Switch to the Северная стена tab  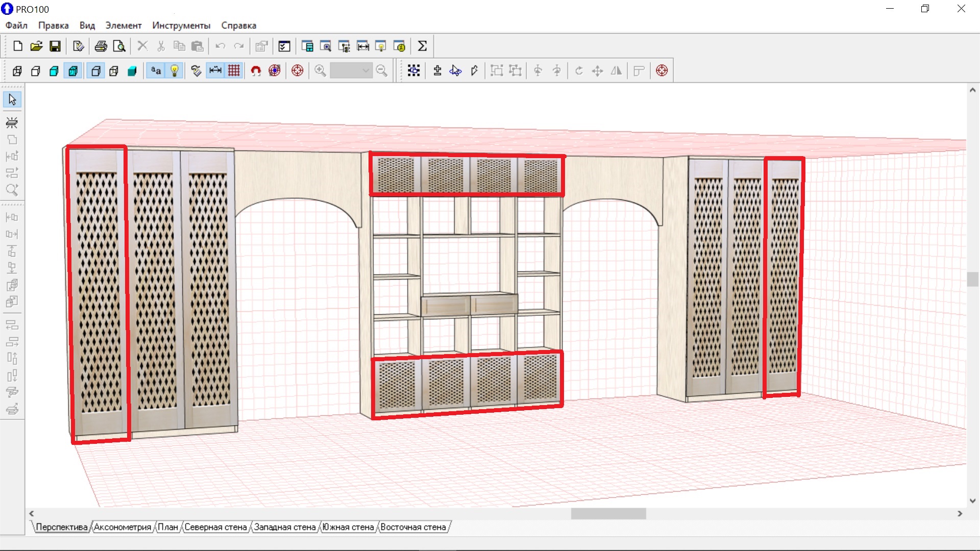pos(215,527)
